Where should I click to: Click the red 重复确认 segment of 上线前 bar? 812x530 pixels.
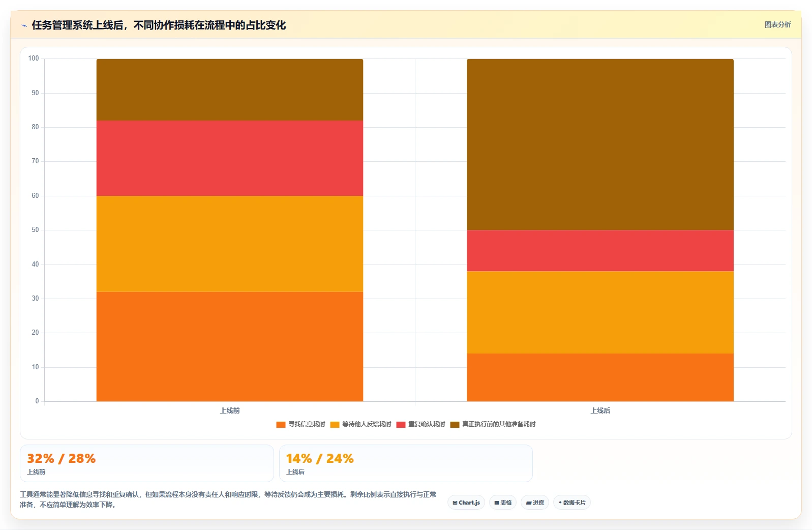[230, 158]
